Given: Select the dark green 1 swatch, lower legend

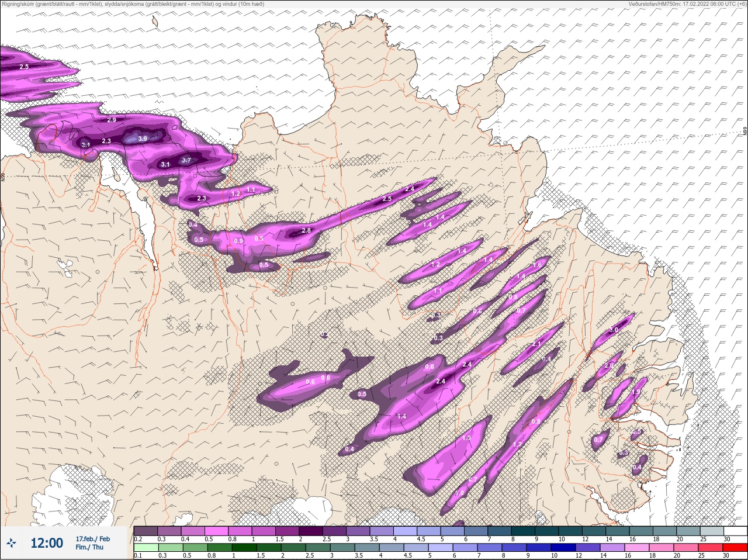Looking at the screenshot, I should [244, 547].
